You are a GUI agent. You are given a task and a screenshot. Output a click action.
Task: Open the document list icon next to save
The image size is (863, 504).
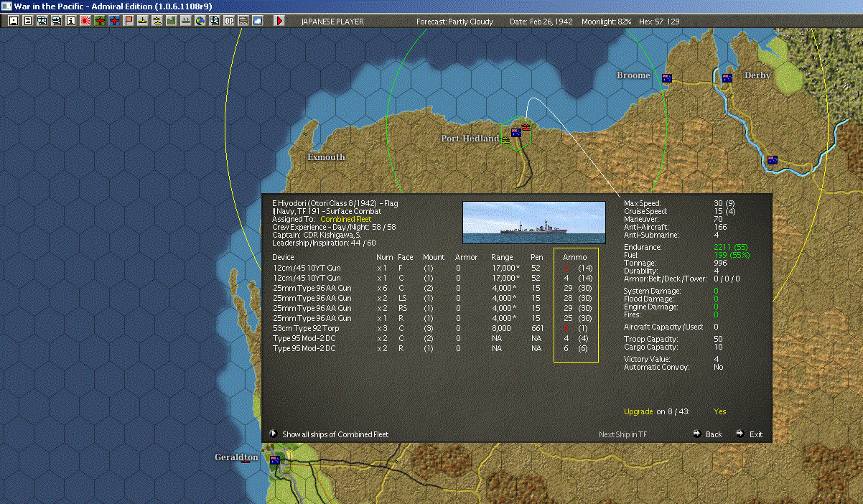(x=27, y=21)
